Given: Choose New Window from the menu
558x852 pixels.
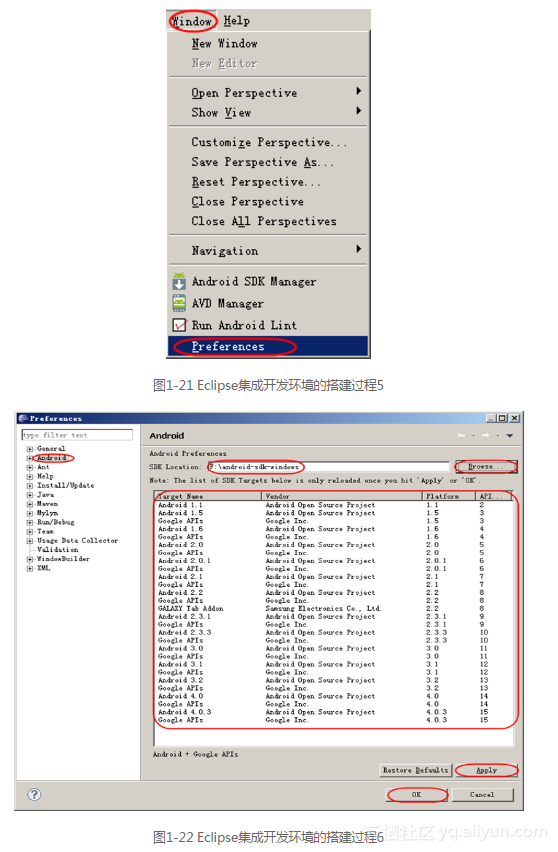Looking at the screenshot, I should point(224,43).
